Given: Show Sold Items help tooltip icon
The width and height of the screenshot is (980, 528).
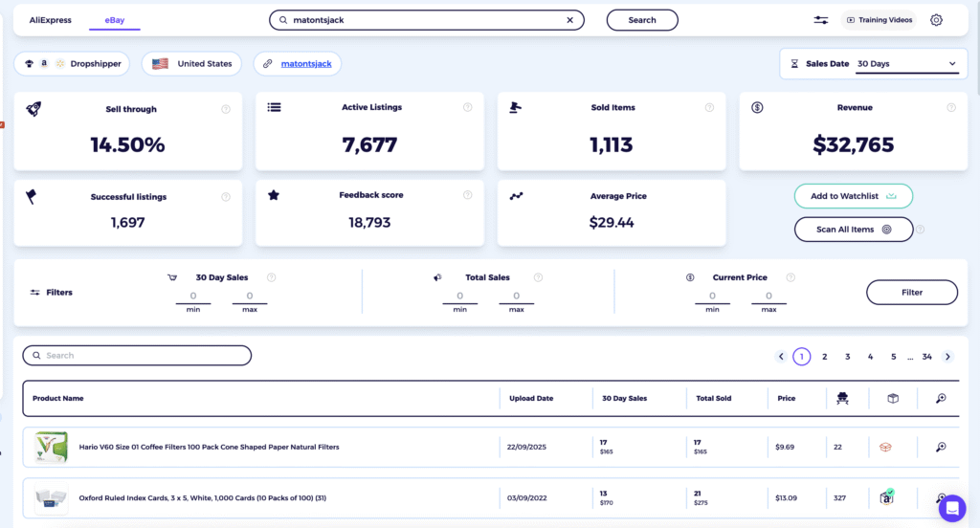Looking at the screenshot, I should point(709,107).
